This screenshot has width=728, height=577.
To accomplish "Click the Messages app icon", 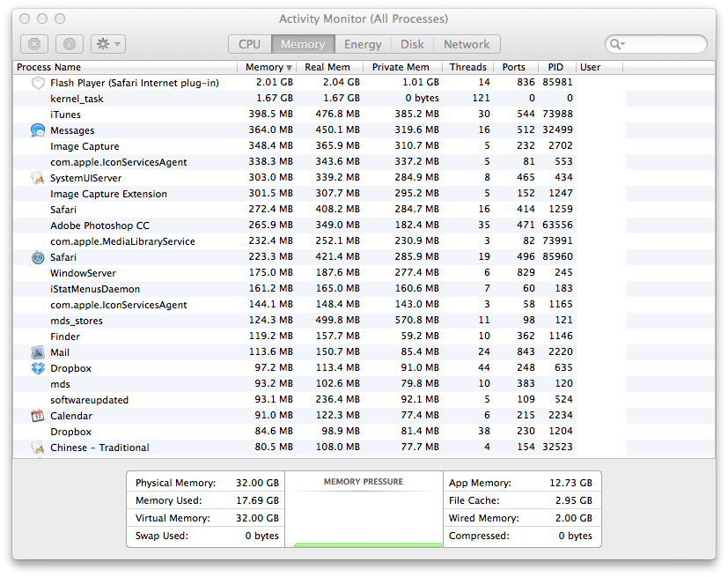I will click(x=38, y=130).
